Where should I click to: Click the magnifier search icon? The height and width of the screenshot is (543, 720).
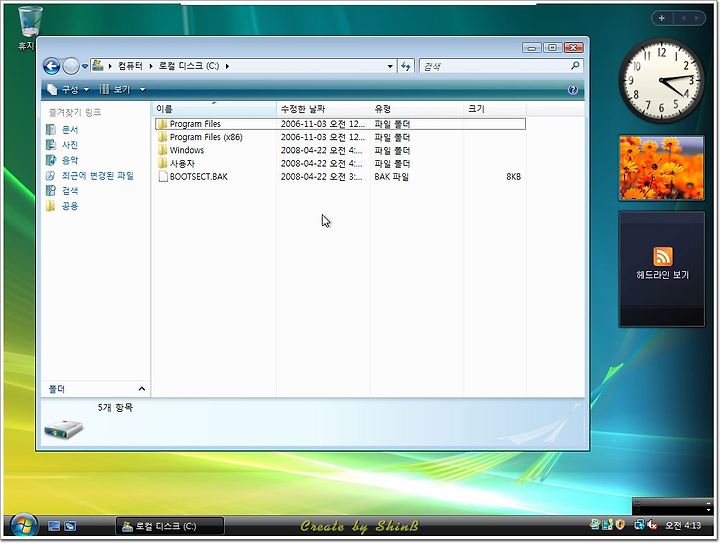click(x=575, y=66)
